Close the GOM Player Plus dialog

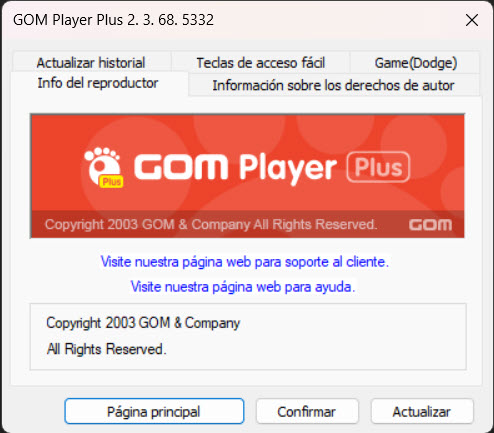[x=472, y=20]
